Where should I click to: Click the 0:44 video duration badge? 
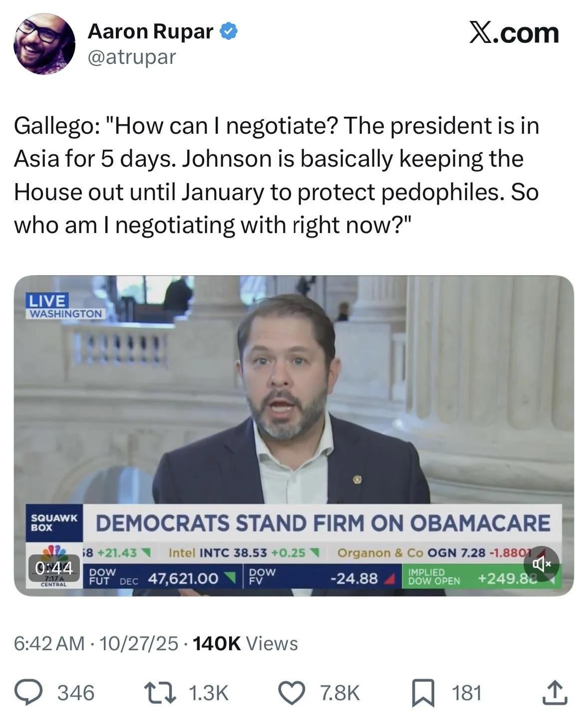[x=54, y=568]
